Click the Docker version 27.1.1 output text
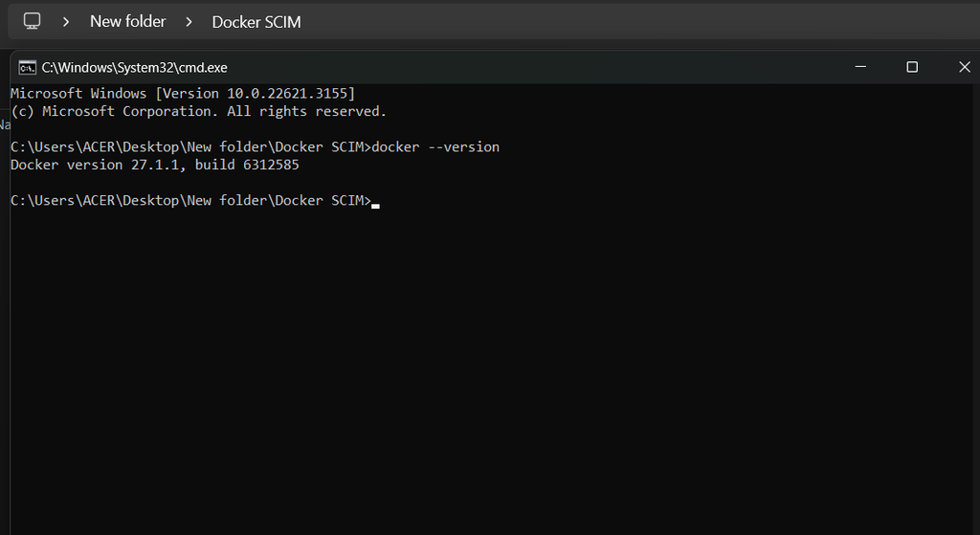The height and width of the screenshot is (535, 980). [x=99, y=165]
